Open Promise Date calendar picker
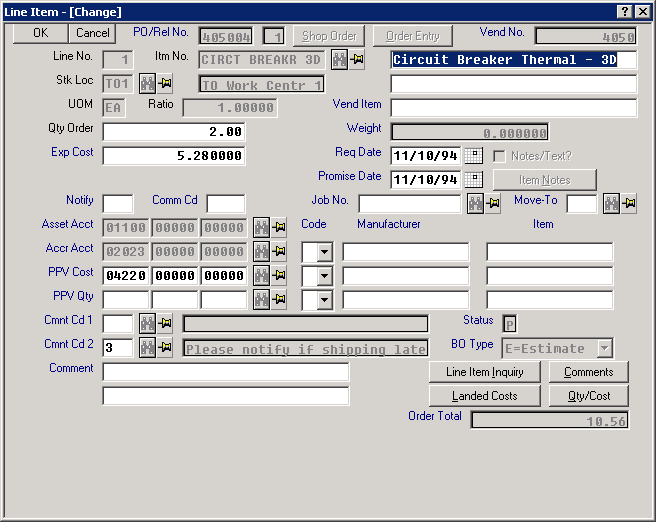Viewport: 656px width, 522px height. point(474,180)
